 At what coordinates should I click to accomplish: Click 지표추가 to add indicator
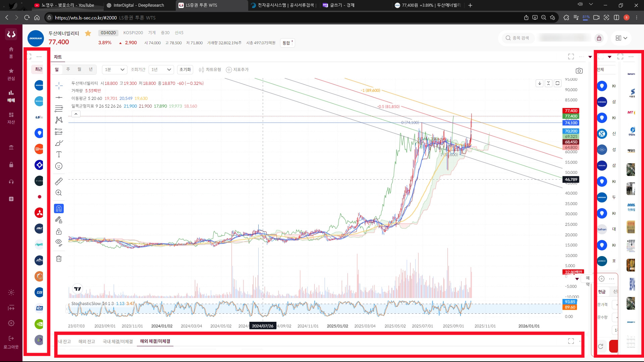(237, 69)
